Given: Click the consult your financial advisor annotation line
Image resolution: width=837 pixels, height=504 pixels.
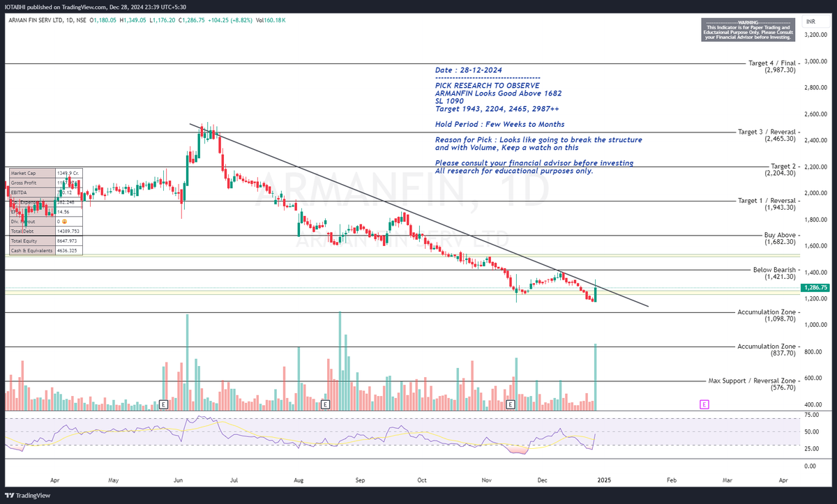Looking at the screenshot, I should tap(534, 163).
